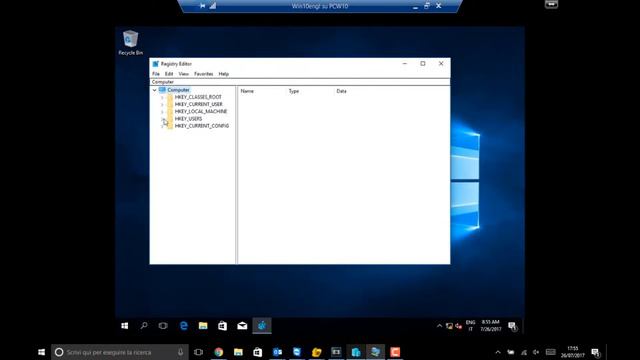
Task: Open File Explorer on the remote taskbar
Action: (x=203, y=326)
